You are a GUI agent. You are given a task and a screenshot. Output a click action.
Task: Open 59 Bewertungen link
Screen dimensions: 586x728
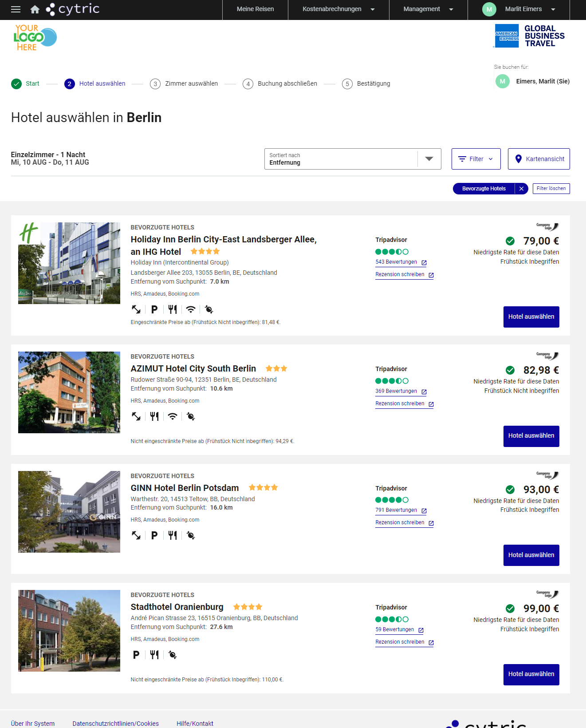(399, 630)
